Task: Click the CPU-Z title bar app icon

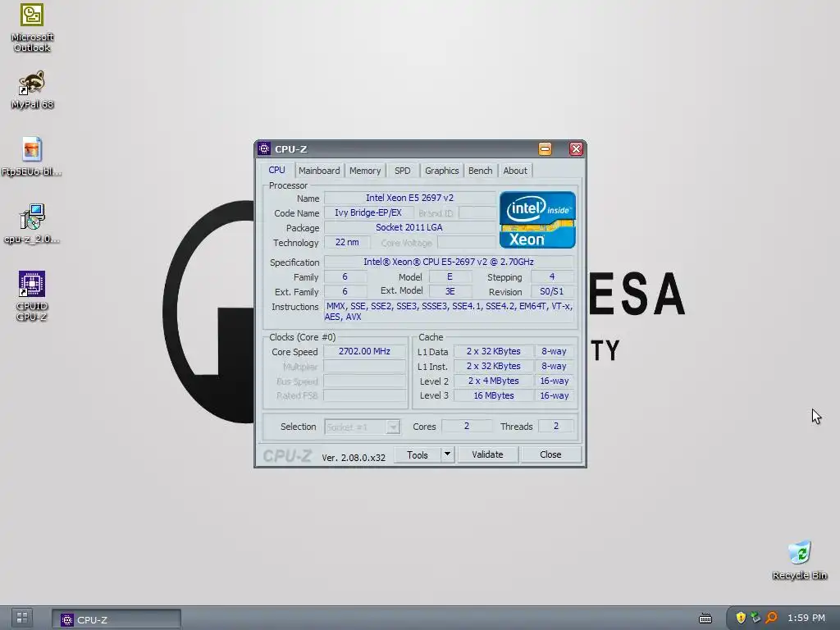Action: (264, 149)
